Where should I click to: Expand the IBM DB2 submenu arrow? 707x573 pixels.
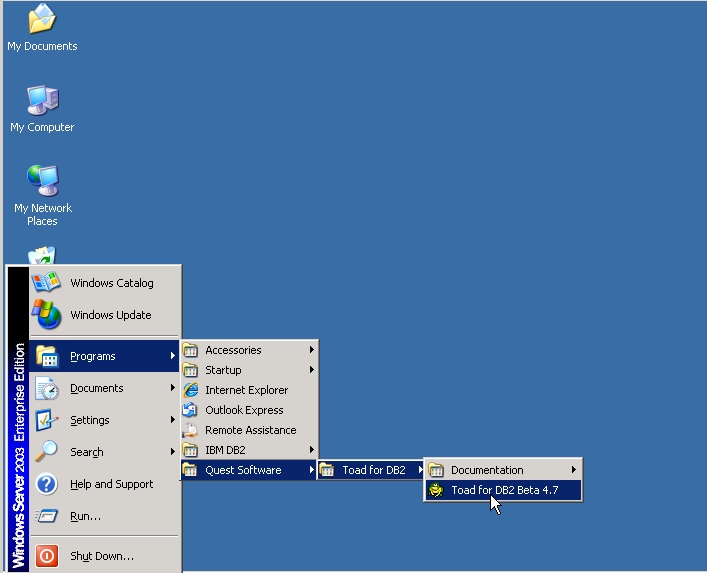[x=312, y=450]
